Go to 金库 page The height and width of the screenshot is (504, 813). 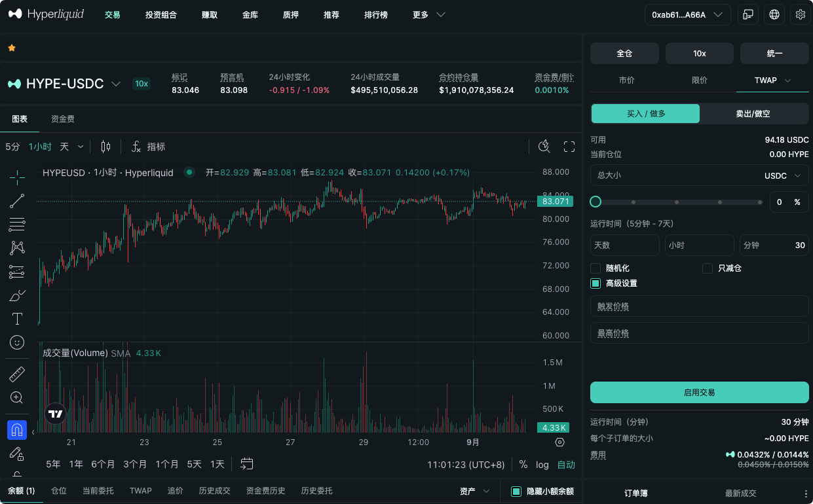250,14
